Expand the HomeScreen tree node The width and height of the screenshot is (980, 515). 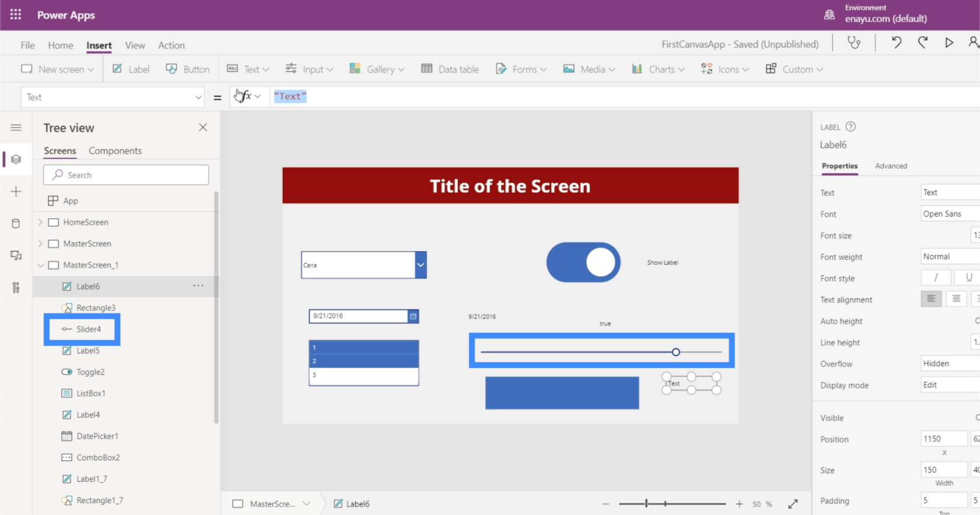(x=40, y=222)
